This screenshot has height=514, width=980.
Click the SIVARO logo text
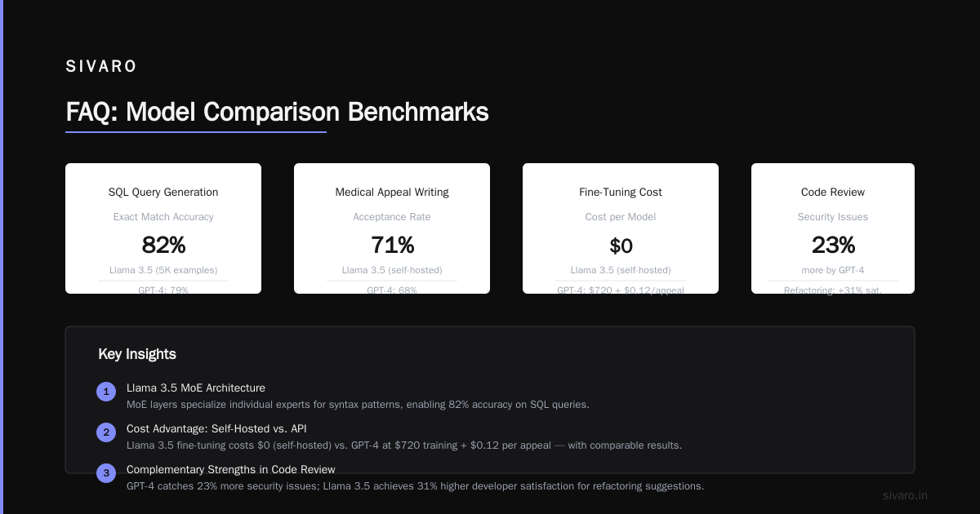point(101,67)
